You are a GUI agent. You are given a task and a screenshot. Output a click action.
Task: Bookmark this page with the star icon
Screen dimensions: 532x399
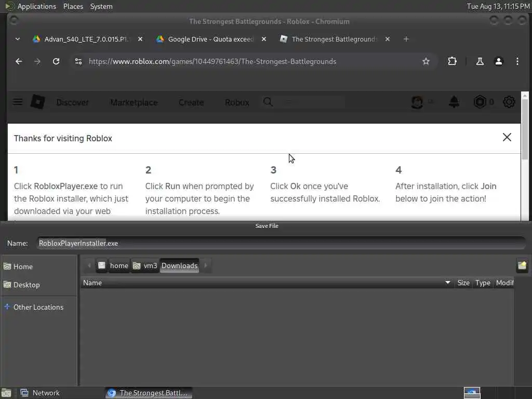(x=426, y=61)
